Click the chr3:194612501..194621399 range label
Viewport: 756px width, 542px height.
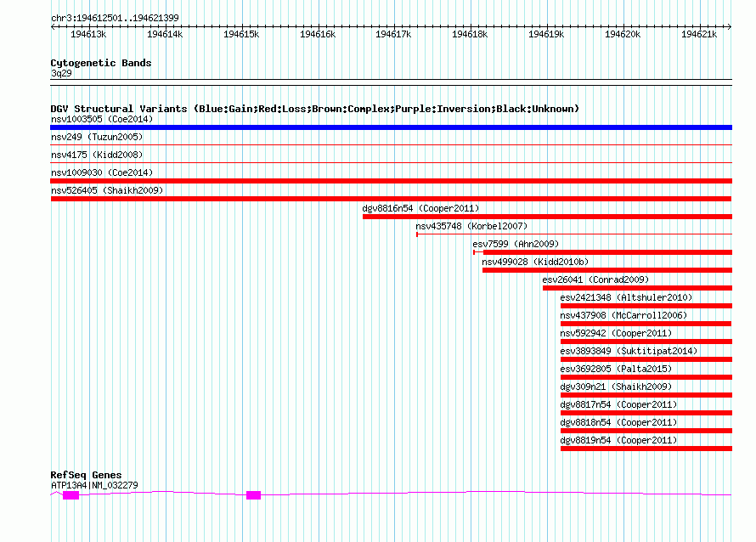(x=115, y=18)
